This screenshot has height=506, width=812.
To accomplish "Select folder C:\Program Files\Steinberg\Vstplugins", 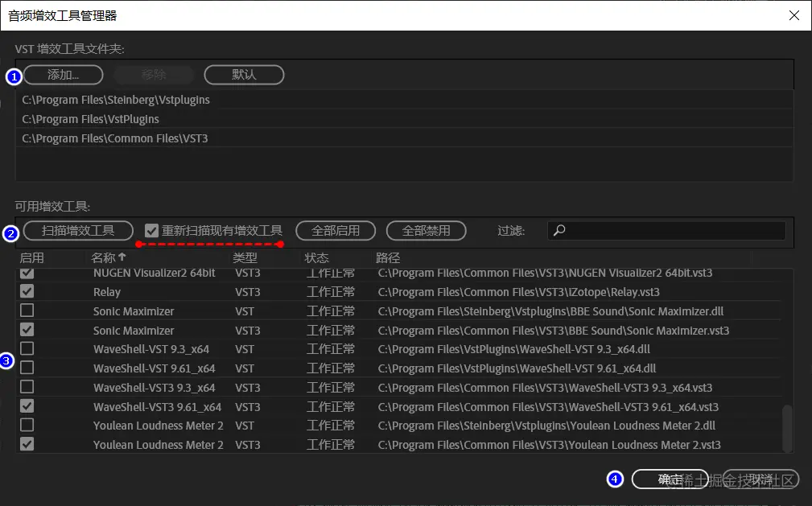I will pos(115,100).
